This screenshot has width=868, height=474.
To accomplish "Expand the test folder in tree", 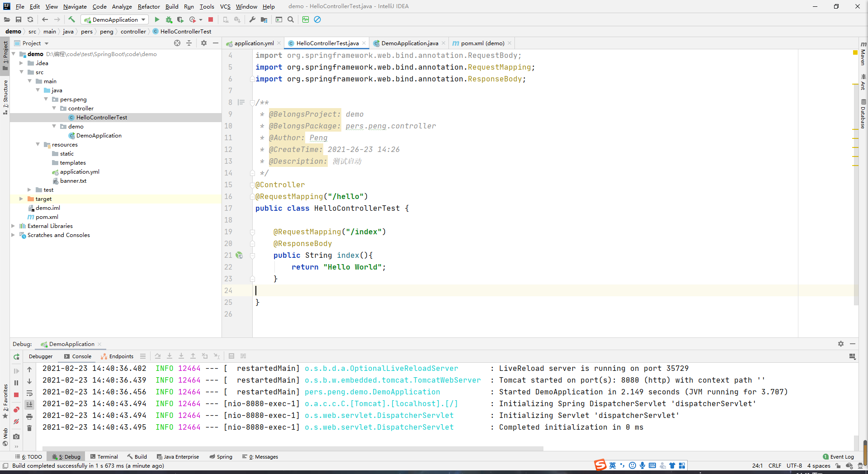I will tap(29, 190).
